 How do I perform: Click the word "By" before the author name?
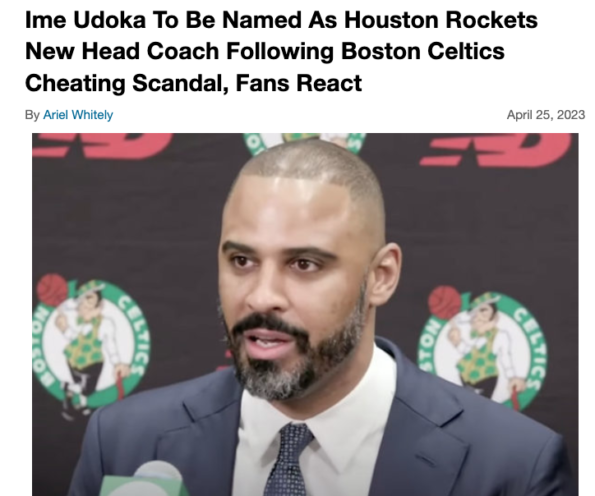(x=32, y=115)
